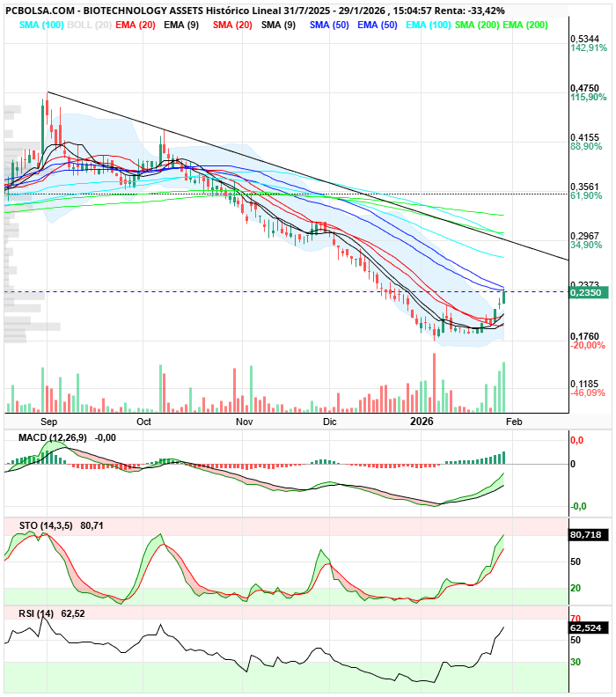Click the STO value badge 80,718
This screenshot has width=616, height=697.
coord(587,534)
